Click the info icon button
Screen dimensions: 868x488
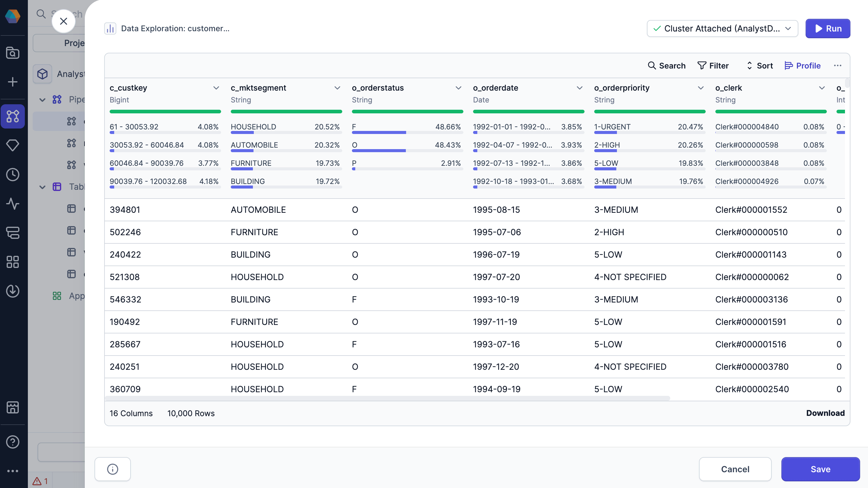(x=113, y=469)
